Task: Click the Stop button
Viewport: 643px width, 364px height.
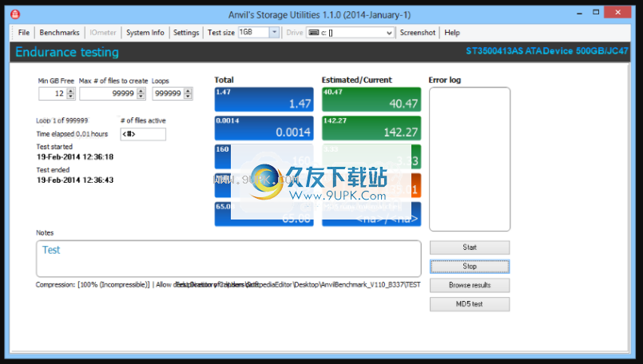Action: click(x=470, y=267)
